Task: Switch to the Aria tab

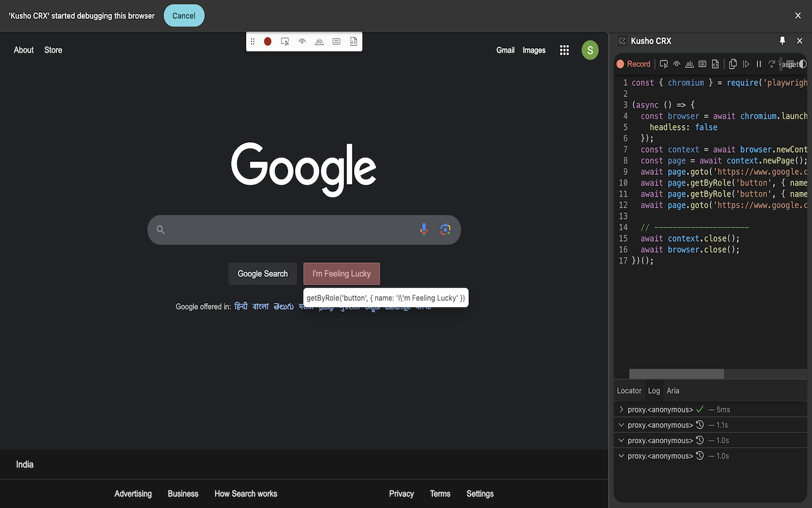Action: tap(672, 391)
